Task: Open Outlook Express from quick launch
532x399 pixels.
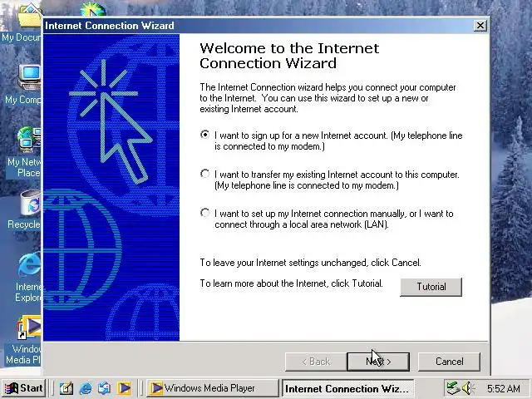Action: click(105, 388)
